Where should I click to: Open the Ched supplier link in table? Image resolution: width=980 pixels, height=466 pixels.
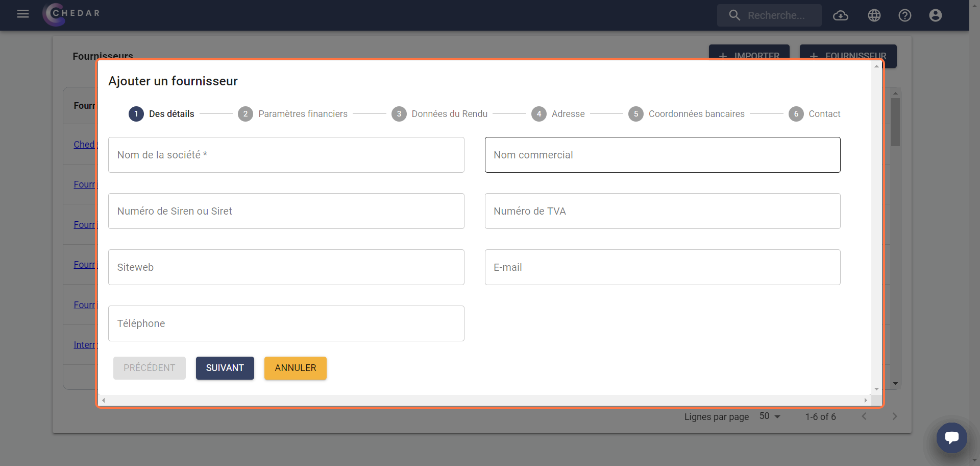pos(85,145)
